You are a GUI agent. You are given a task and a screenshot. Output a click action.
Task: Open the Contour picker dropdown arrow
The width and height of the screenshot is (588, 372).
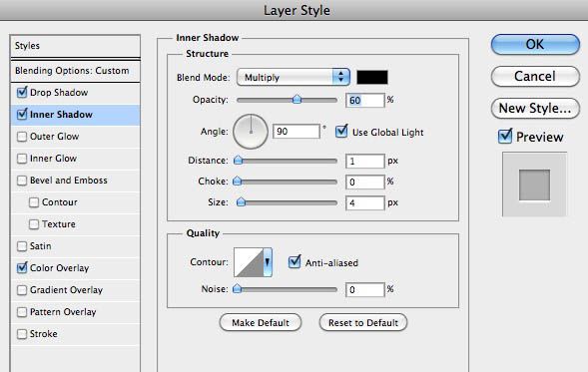[x=268, y=262]
